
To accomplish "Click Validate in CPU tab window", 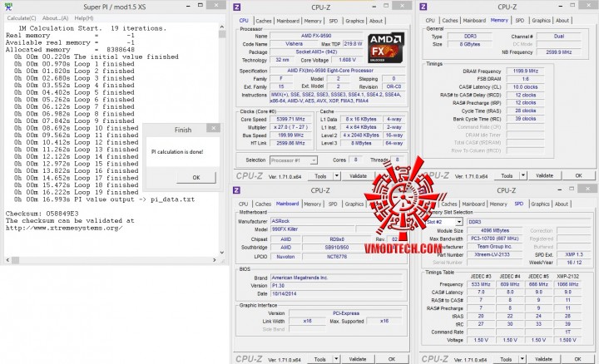I will (x=358, y=176).
